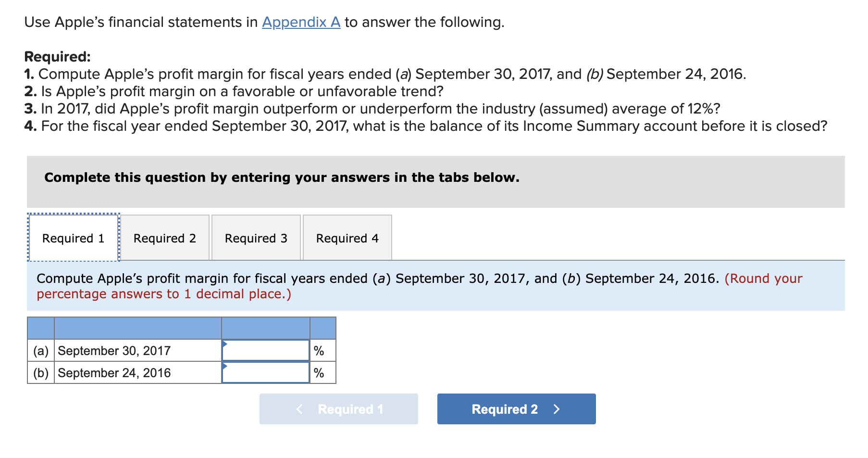Click the answer input for September 30, 2017

coord(266,350)
